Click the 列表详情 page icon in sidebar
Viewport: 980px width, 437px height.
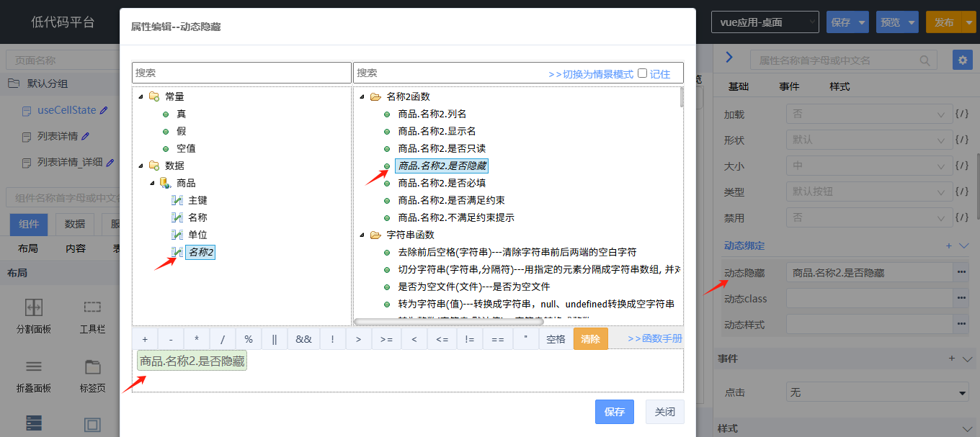click(27, 136)
